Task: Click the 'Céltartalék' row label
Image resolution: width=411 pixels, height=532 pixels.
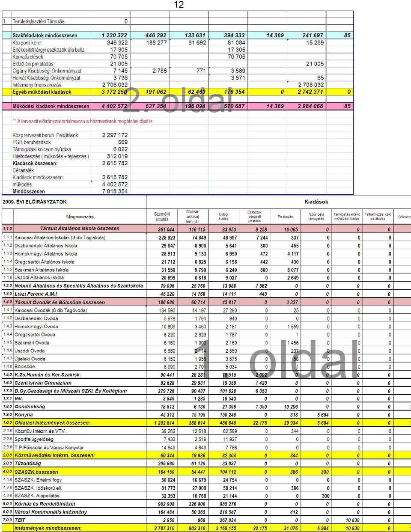Action: point(23,170)
